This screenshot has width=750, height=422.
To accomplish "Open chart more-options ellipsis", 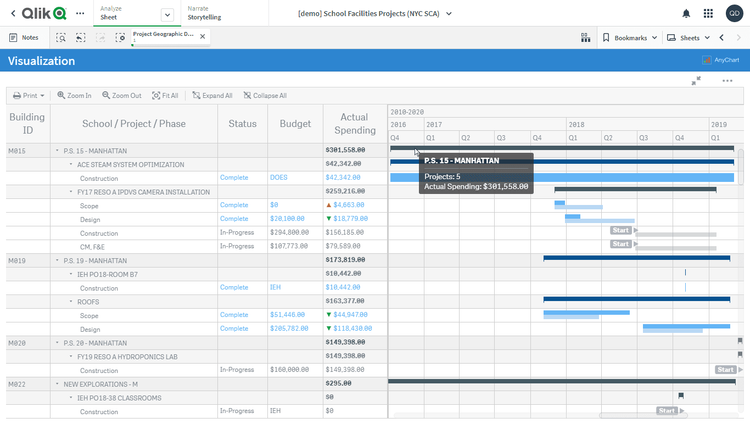I will (727, 80).
